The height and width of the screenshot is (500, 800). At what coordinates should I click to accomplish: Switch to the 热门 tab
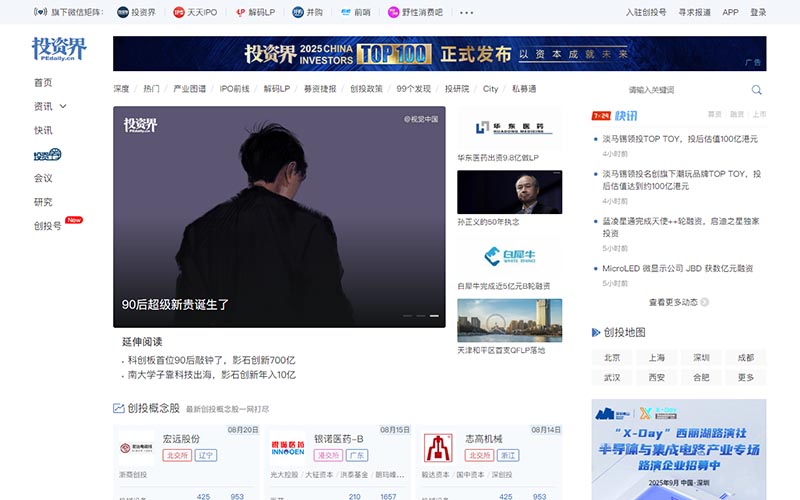152,89
